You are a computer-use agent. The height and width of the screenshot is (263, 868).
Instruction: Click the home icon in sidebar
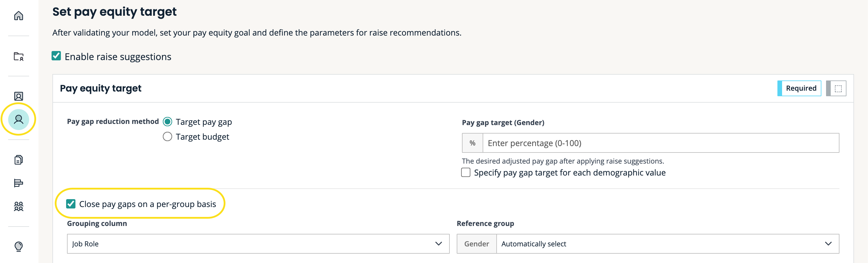[x=19, y=16]
